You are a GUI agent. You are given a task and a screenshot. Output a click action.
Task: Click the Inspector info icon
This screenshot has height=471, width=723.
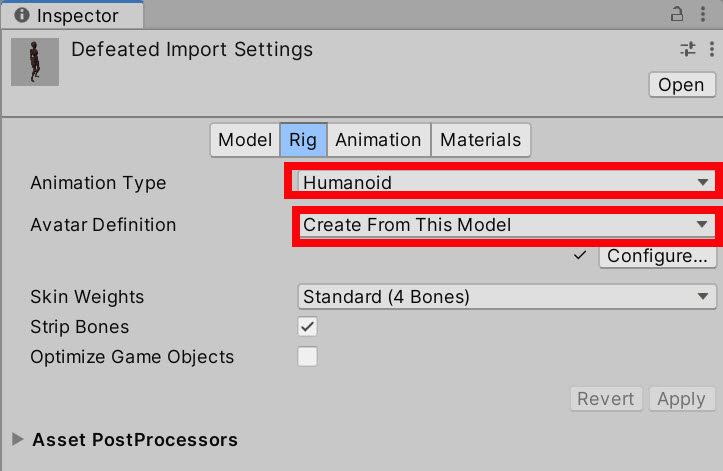click(22, 15)
